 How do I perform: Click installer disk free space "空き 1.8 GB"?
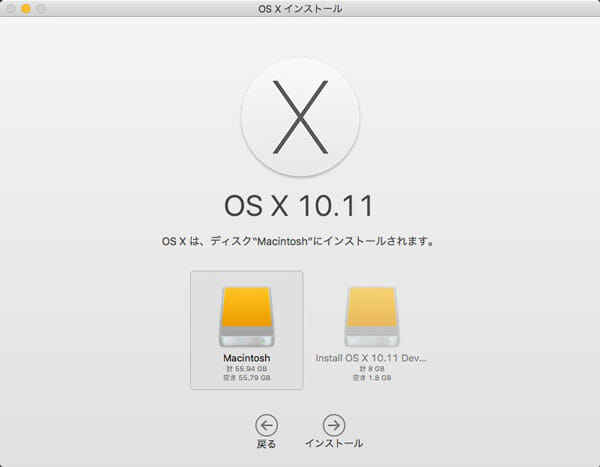pos(372,379)
